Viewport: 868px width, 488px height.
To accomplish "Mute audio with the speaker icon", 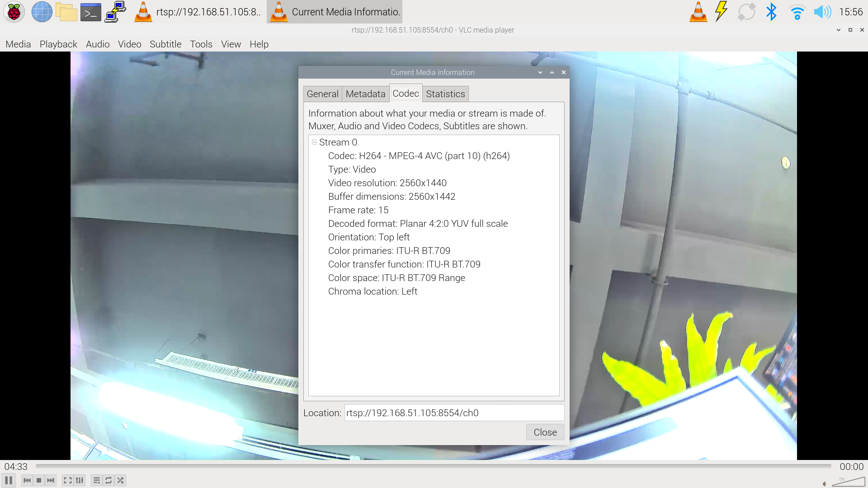I will [825, 483].
